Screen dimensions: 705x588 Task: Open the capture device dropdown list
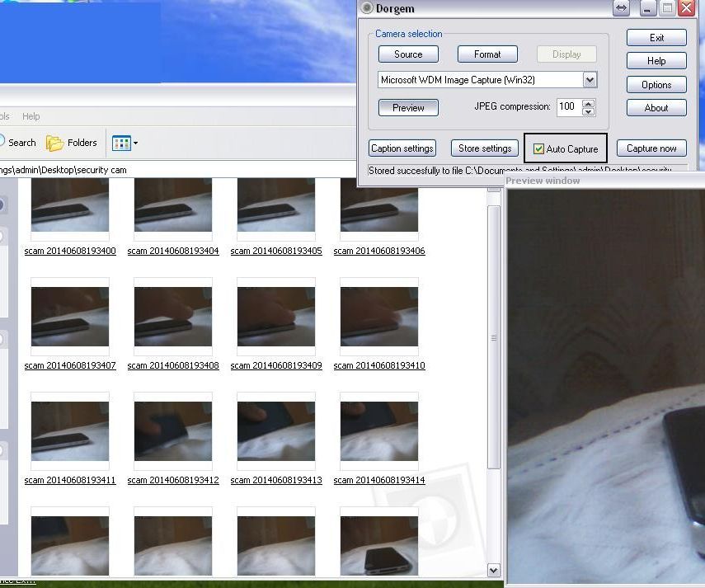pos(590,79)
